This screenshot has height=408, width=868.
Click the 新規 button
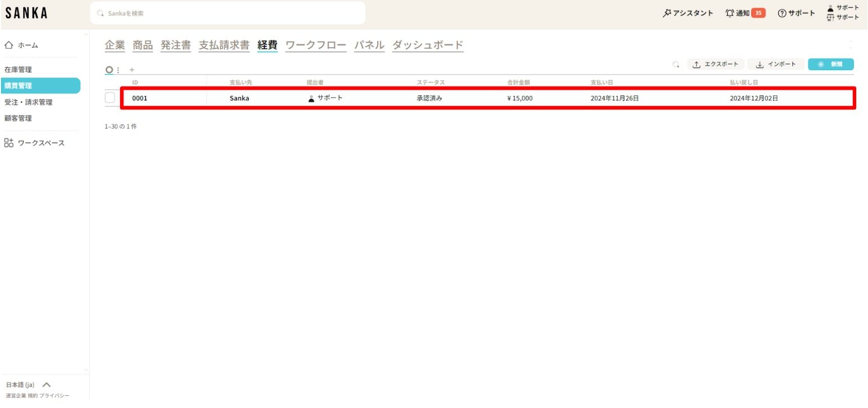(x=831, y=65)
